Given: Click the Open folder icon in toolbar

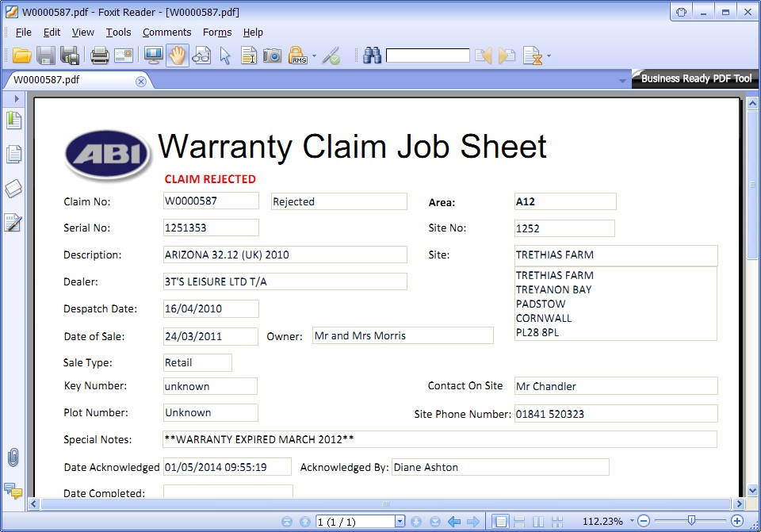Looking at the screenshot, I should point(21,55).
